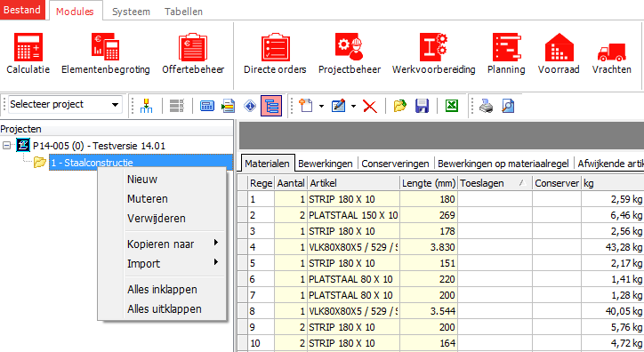This screenshot has height=352, width=644.
Task: Click the printer toolbar icon
Action: click(x=487, y=106)
